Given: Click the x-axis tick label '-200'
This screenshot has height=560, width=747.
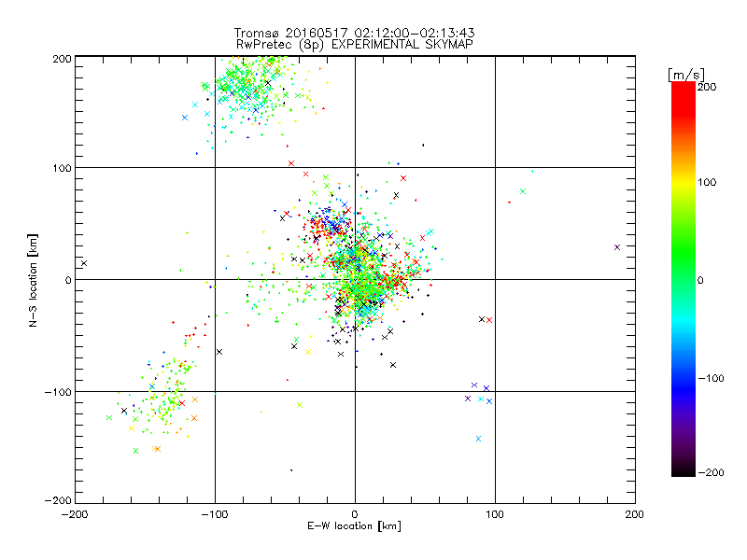Looking at the screenshot, I should click(x=76, y=514).
